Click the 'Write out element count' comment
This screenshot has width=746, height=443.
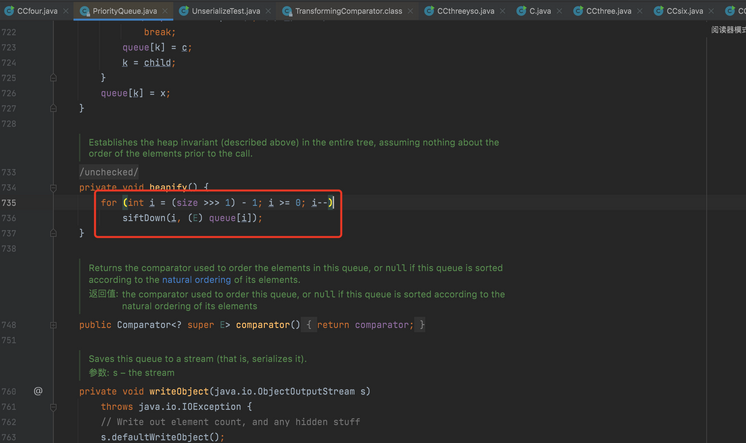click(231, 422)
